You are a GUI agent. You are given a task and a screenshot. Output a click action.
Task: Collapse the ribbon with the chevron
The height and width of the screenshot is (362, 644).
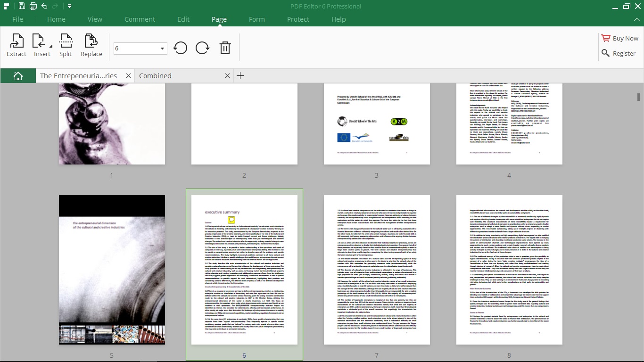tap(637, 19)
